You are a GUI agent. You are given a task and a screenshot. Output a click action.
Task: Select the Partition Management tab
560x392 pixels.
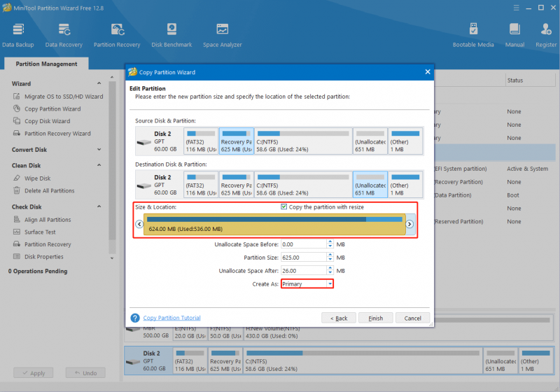[x=46, y=64]
